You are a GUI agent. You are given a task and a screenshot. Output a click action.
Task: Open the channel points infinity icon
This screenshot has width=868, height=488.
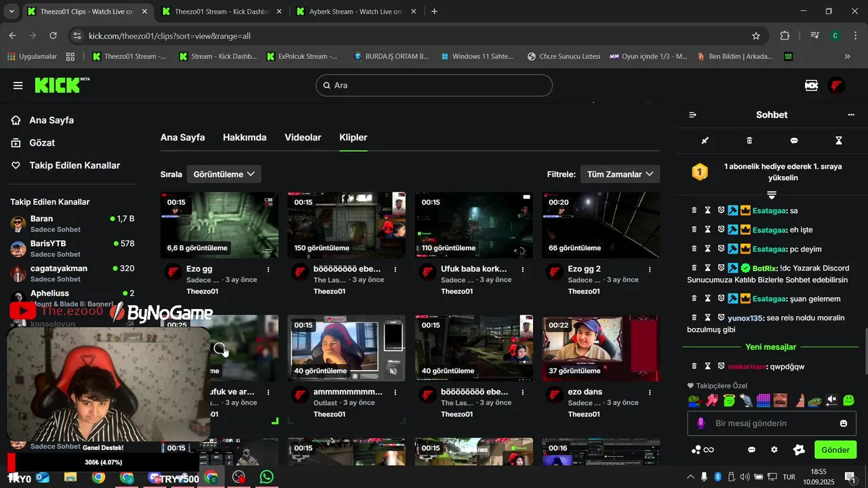[x=703, y=450]
